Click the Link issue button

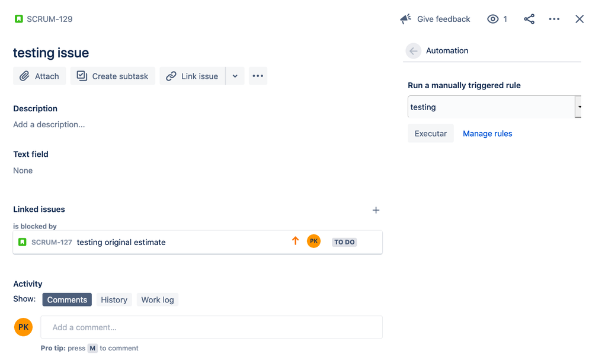[192, 76]
